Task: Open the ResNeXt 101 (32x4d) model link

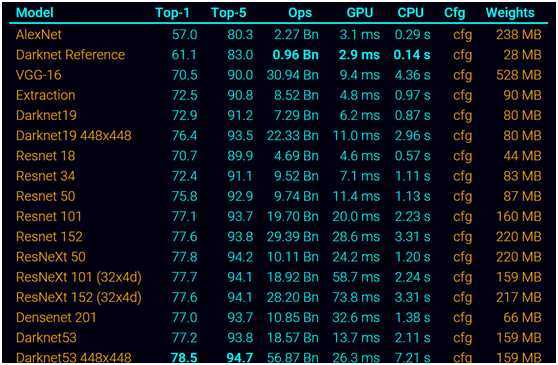Action: point(79,277)
